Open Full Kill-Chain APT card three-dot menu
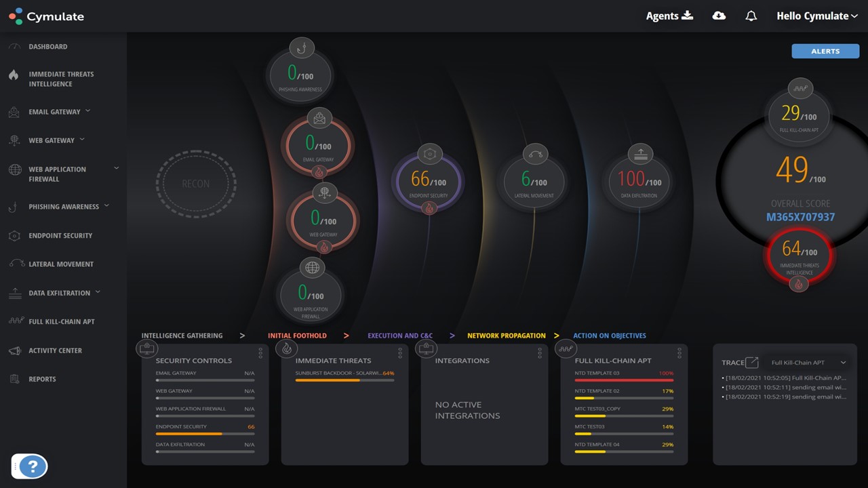 [679, 353]
